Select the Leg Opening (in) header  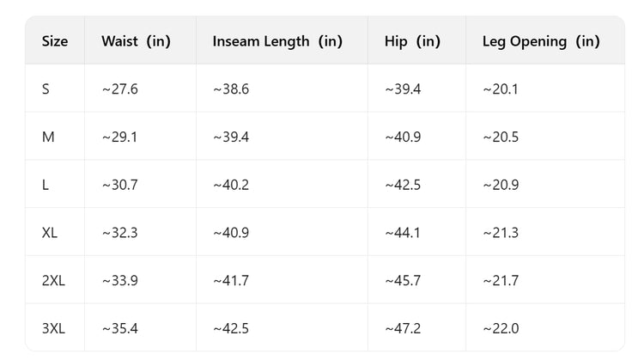(x=541, y=40)
